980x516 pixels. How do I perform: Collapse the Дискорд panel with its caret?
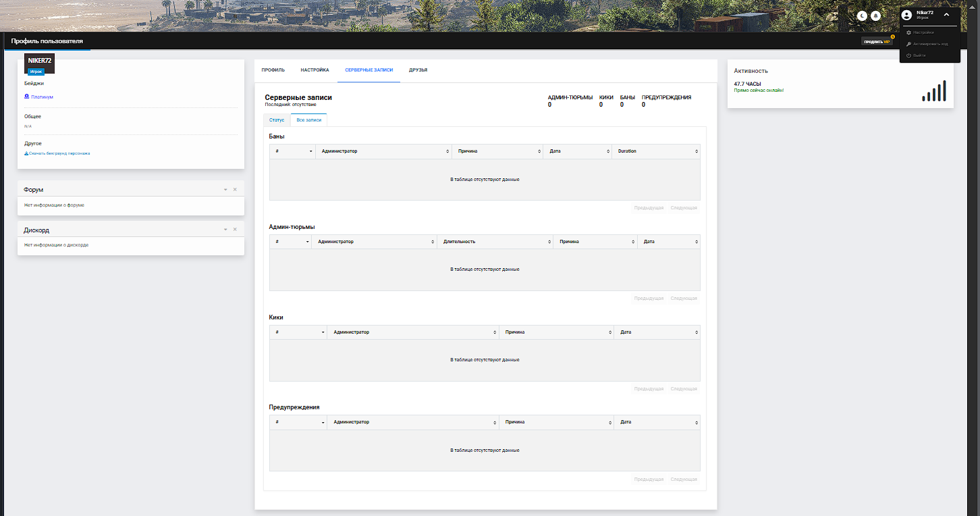pos(225,230)
